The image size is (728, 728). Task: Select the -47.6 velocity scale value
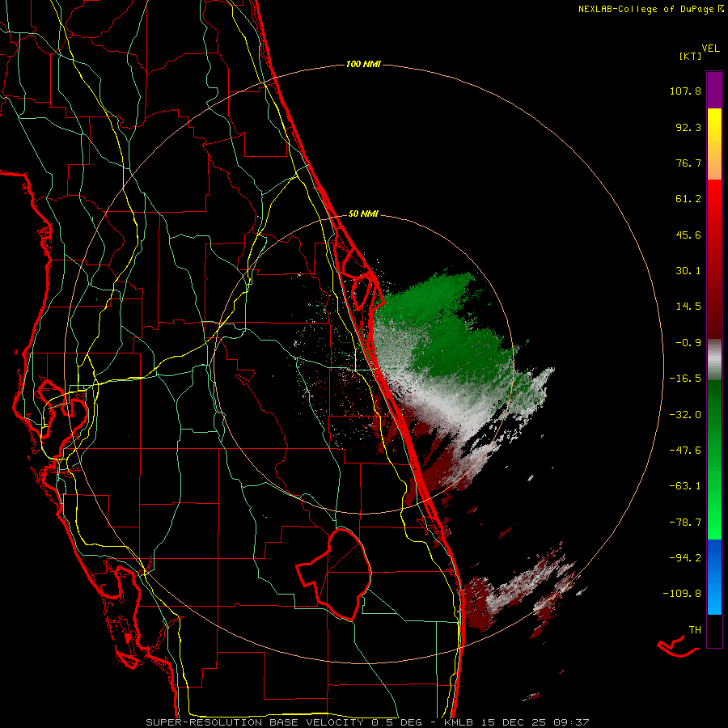685,451
